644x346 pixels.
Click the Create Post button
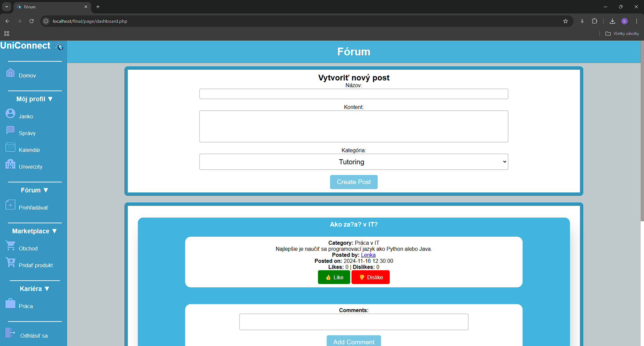(x=354, y=182)
